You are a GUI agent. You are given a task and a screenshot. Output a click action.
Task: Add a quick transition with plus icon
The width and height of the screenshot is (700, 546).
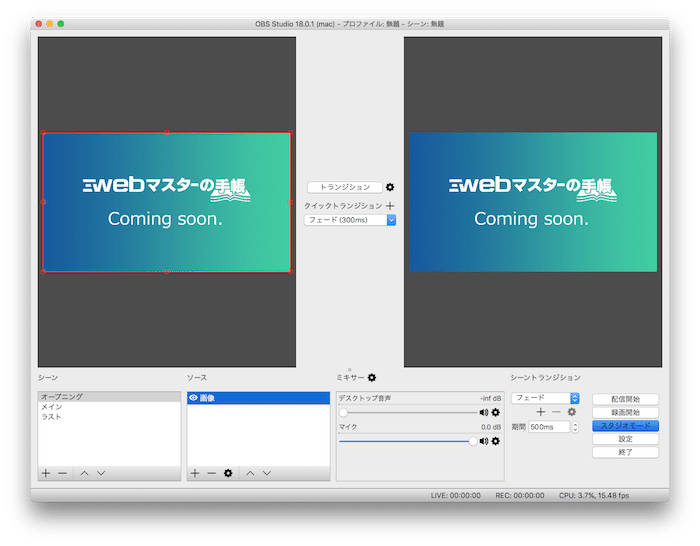390,206
